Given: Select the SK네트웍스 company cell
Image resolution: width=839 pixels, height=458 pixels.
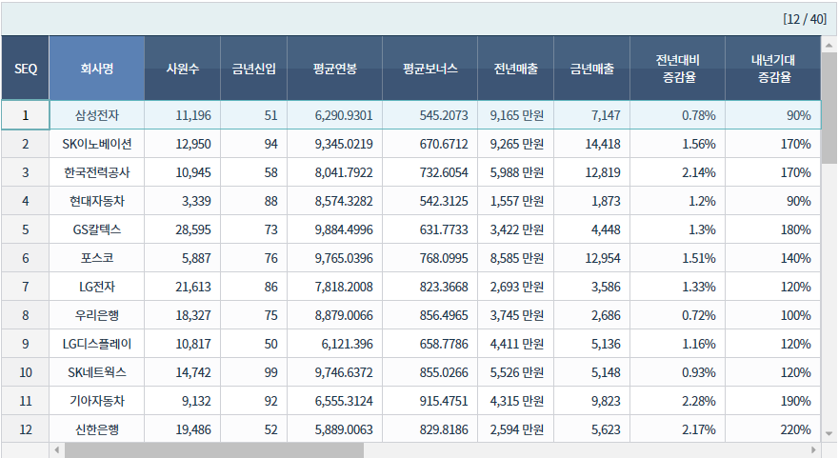Looking at the screenshot, I should (97, 372).
